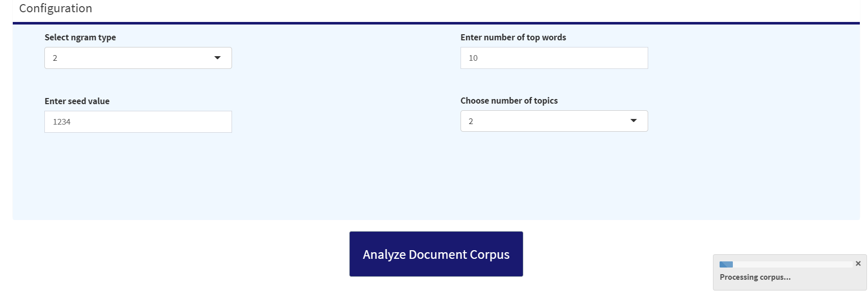The height and width of the screenshot is (291, 868).
Task: Click the dark blue divider under Configuration
Action: tap(436, 23)
